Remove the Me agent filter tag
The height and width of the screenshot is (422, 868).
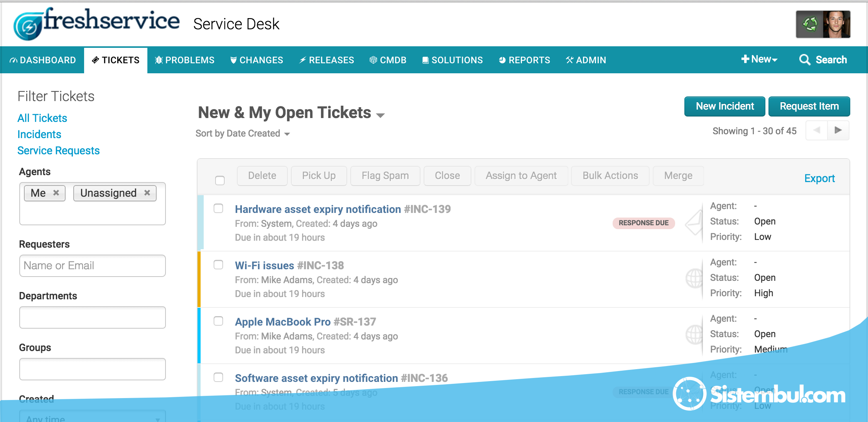click(x=56, y=192)
